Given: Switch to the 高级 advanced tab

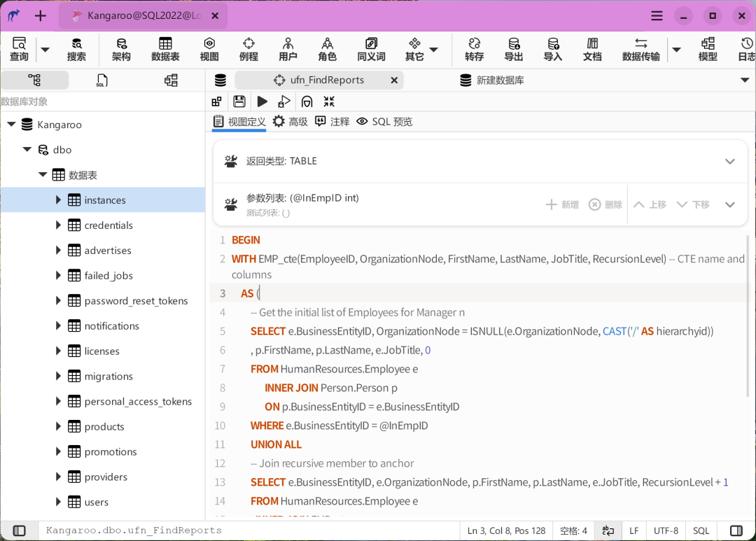Looking at the screenshot, I should click(x=290, y=122).
